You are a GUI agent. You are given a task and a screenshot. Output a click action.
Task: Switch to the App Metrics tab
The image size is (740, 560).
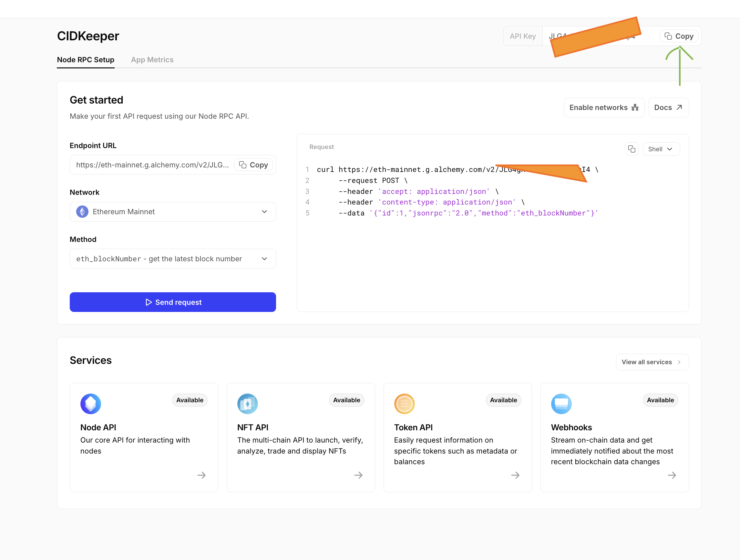[x=152, y=59]
